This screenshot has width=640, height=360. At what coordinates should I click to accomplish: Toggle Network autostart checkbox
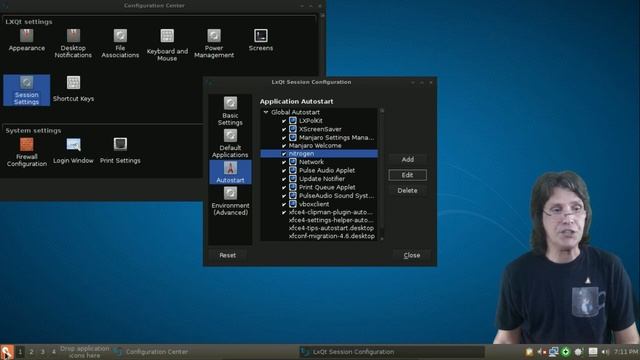pyautogui.click(x=284, y=162)
